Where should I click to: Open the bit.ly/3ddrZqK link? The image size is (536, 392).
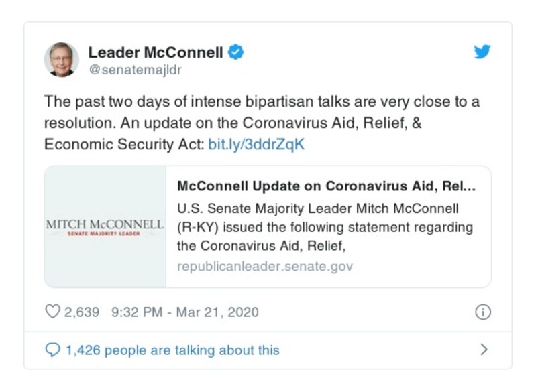[x=256, y=144]
